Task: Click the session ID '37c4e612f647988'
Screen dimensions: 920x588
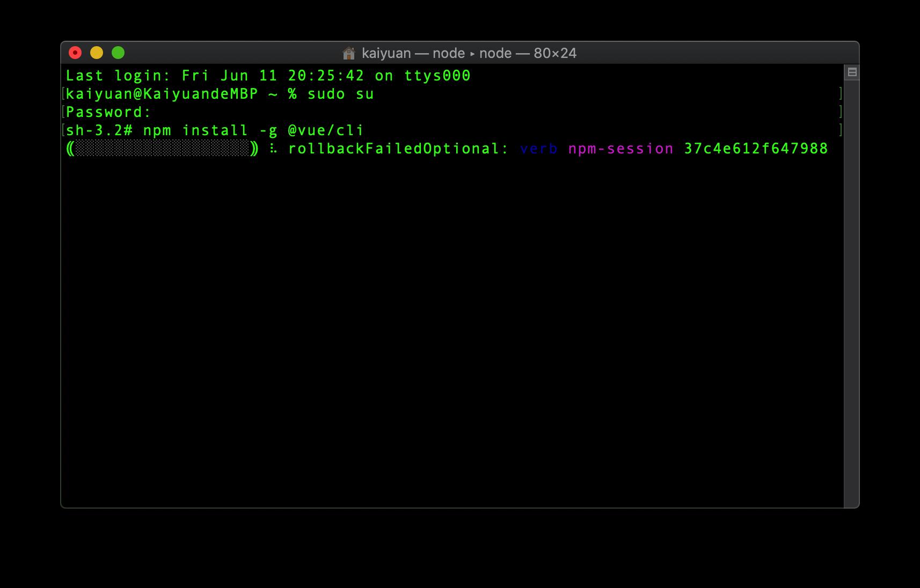Action: (756, 149)
